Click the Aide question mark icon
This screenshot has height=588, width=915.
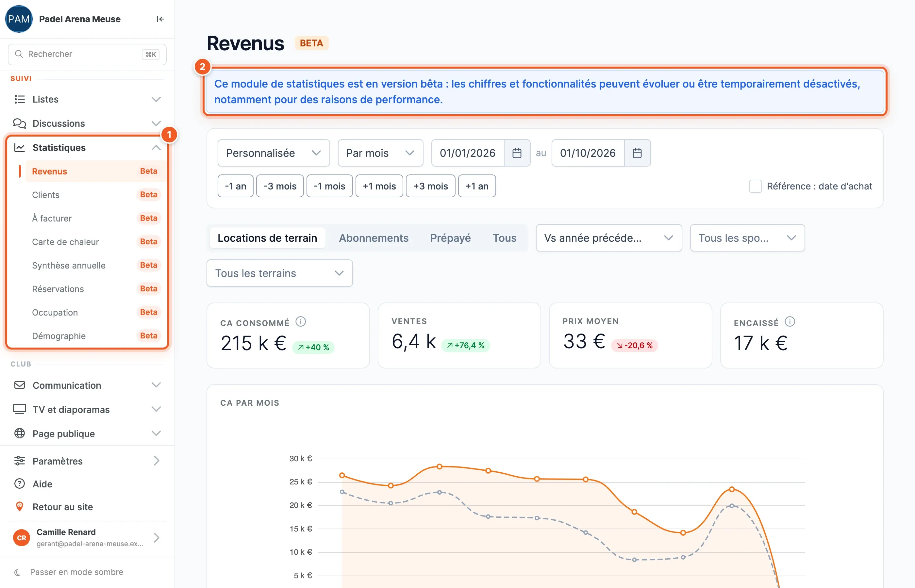(20, 484)
